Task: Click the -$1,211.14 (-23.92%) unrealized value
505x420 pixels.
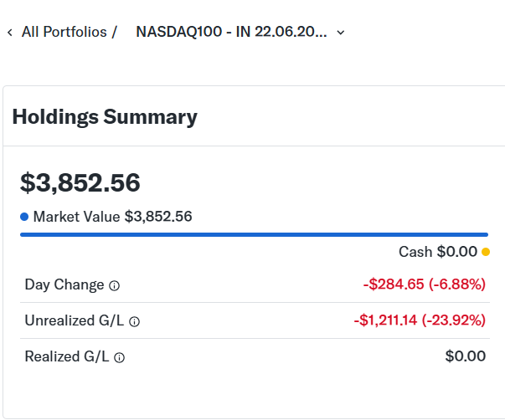Action: [x=420, y=320]
